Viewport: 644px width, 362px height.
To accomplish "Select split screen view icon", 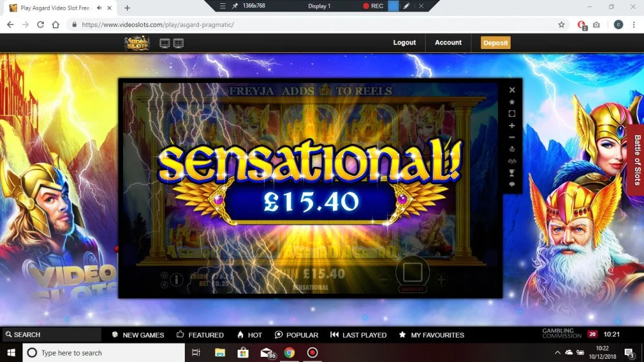I will pos(178,43).
